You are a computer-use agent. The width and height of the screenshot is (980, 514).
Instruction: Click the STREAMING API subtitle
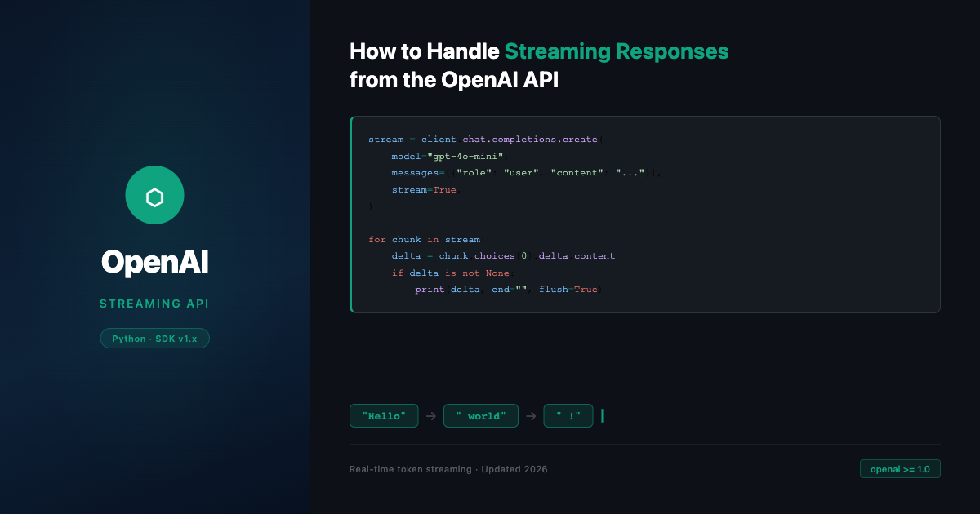coord(154,304)
